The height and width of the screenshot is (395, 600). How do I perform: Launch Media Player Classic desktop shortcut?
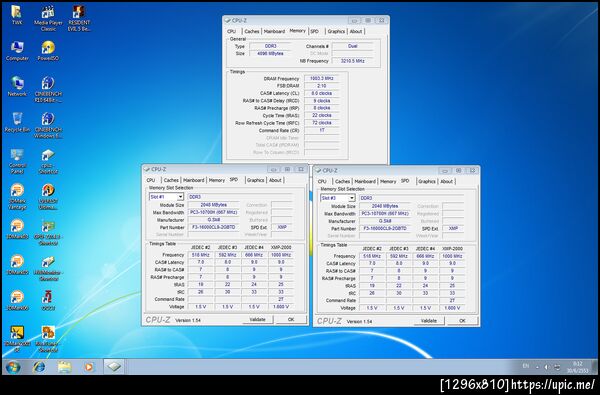48,18
